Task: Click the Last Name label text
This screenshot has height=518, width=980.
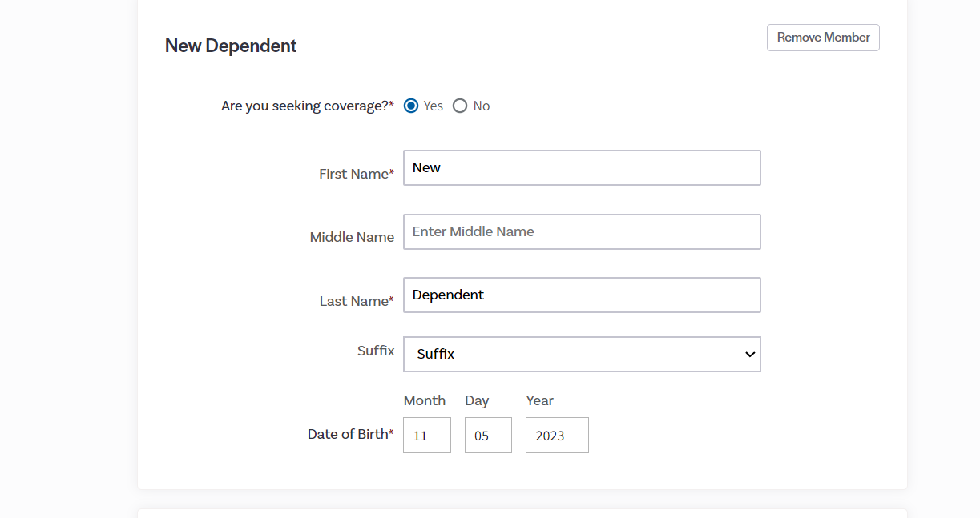Action: point(353,301)
